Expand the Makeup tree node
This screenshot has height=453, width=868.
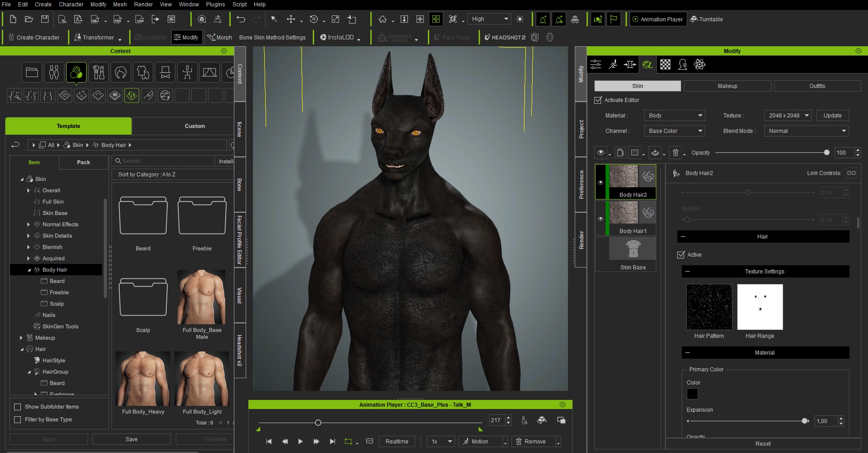click(21, 338)
